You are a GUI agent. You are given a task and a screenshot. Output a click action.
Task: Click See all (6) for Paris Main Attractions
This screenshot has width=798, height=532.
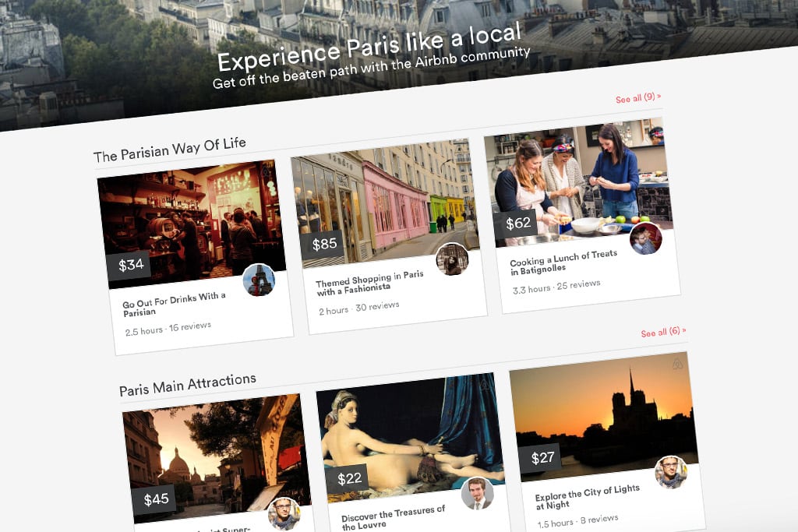tap(663, 332)
